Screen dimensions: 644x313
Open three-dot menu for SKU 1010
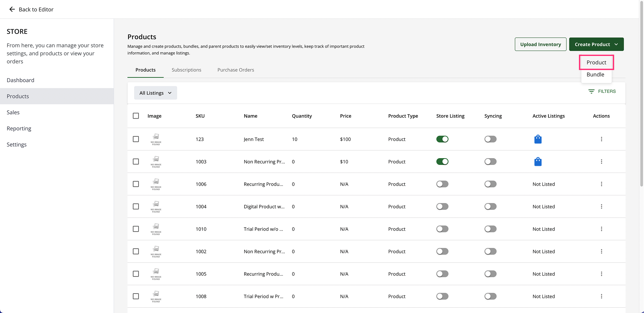point(601,229)
